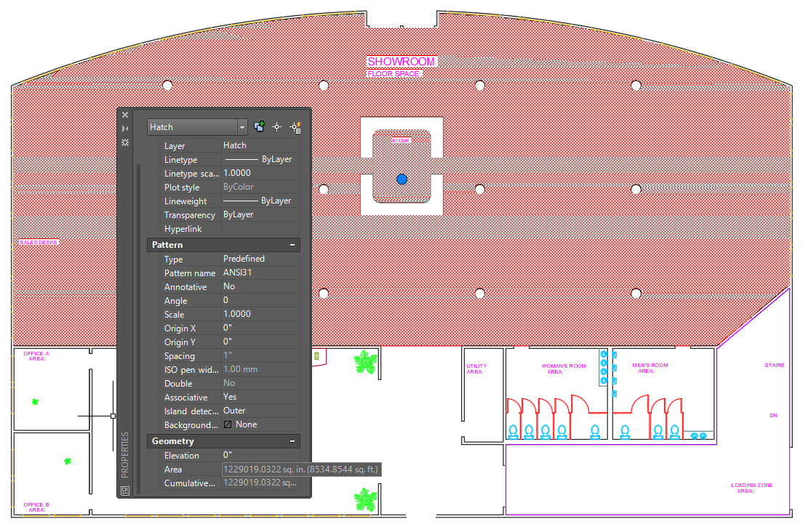Click the blue hatch grip in the showroom
The width and height of the screenshot is (803, 532).
pos(401,179)
